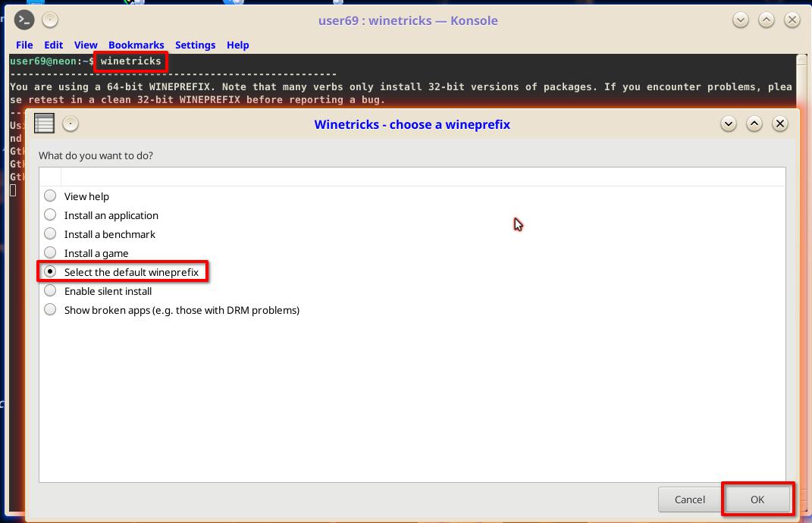The image size is (812, 523).
Task: Open the Settings menu in Konsole
Action: tap(196, 45)
